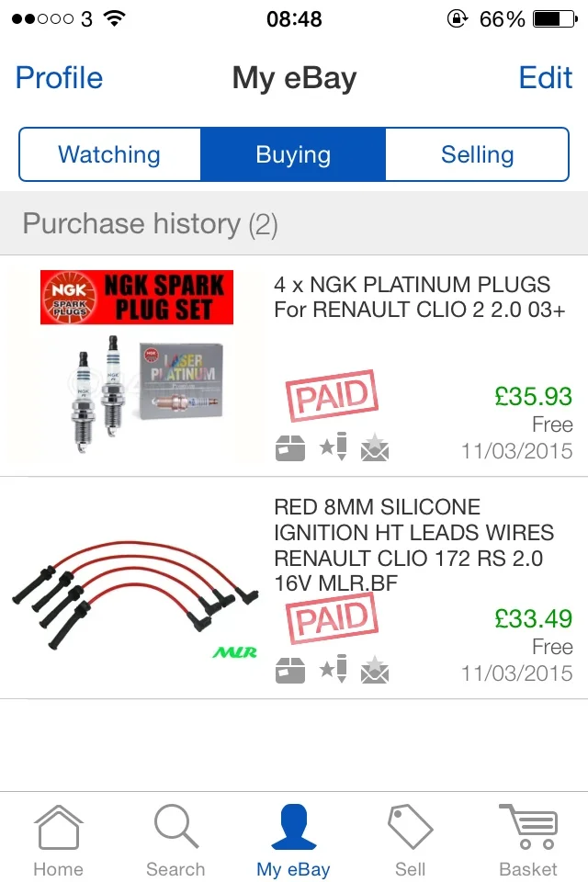Screen dimensions: 588x882
Task: Tap the My eBay person icon
Action: [294, 826]
